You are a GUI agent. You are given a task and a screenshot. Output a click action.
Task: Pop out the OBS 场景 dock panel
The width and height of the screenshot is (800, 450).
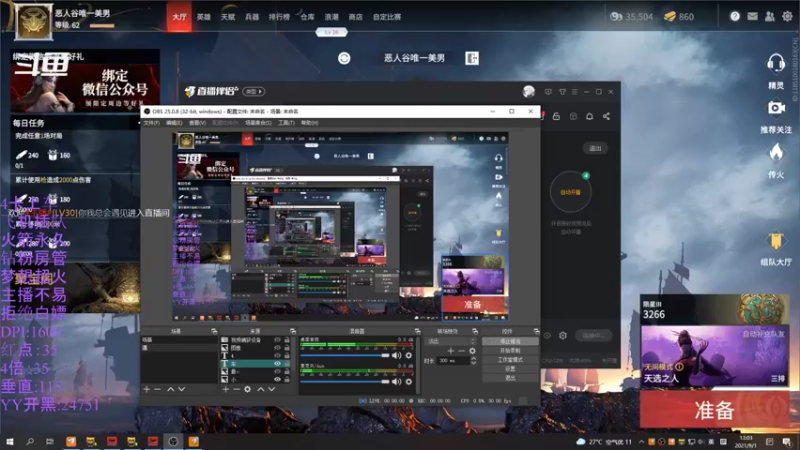coord(214,331)
